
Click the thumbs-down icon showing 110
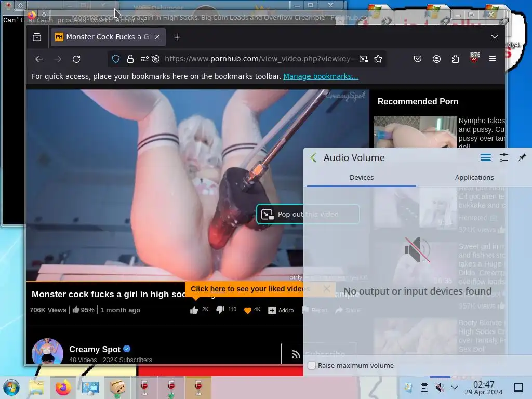(220, 310)
